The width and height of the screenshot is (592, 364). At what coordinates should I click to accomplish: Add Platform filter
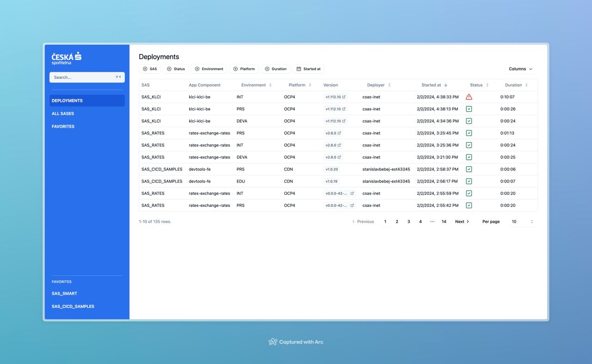244,69
